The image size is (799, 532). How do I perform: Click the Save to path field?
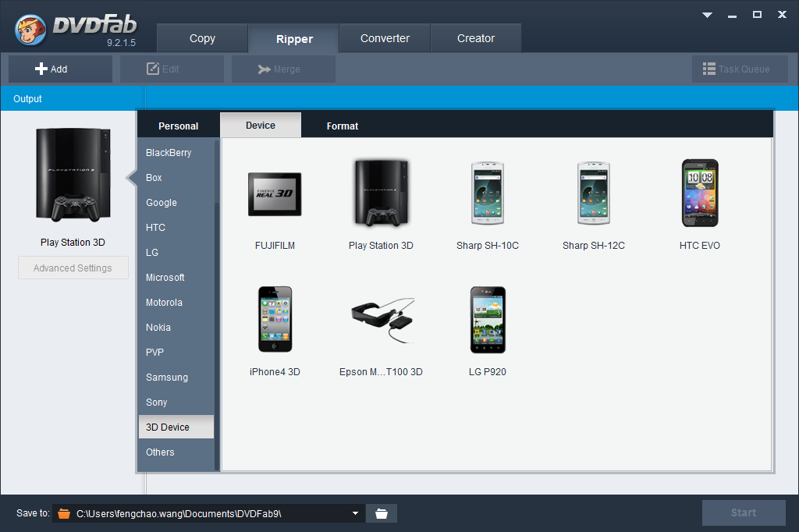[209, 513]
